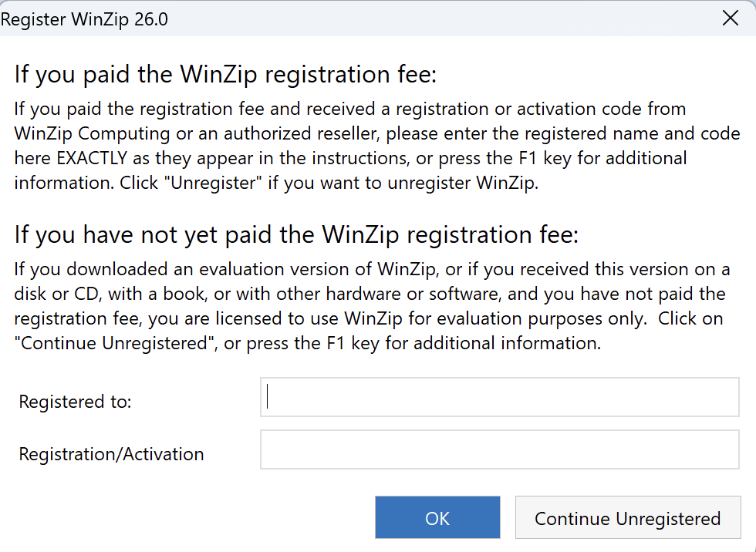The image size is (756, 552).
Task: Select the "If you have not yet paid" heading
Action: pyautogui.click(x=296, y=234)
